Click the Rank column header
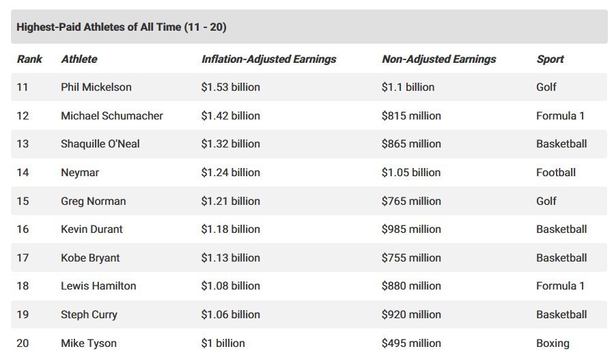Screen dimensions: 614x364 point(29,59)
